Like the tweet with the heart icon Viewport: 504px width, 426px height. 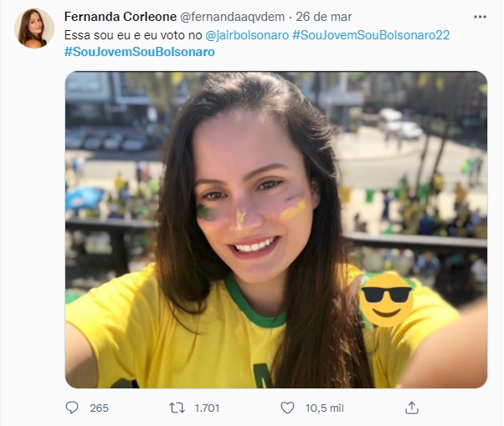(x=287, y=408)
